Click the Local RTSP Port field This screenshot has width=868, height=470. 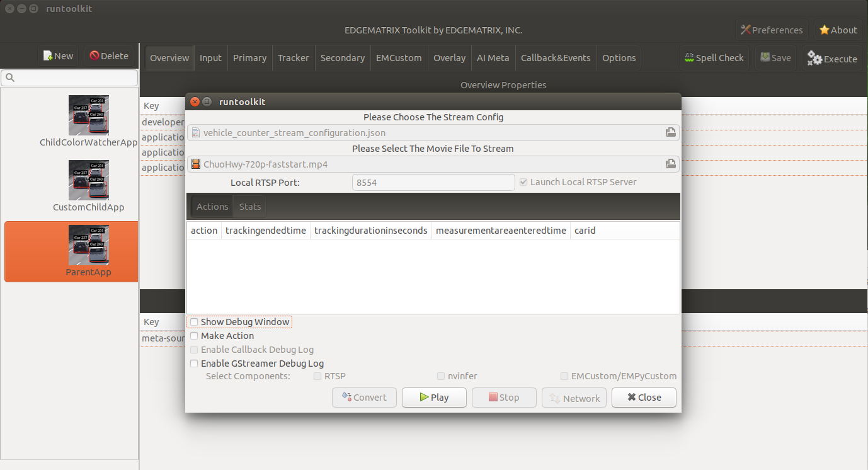433,182
